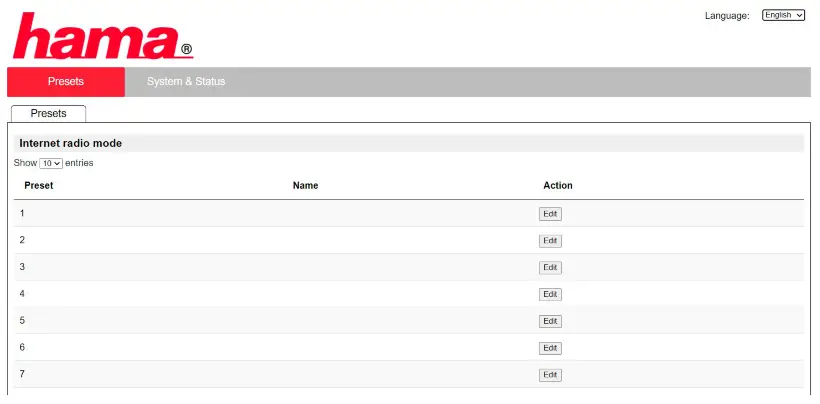This screenshot has height=404, width=820.
Task: Open the Language dropdown
Action: [783, 15]
